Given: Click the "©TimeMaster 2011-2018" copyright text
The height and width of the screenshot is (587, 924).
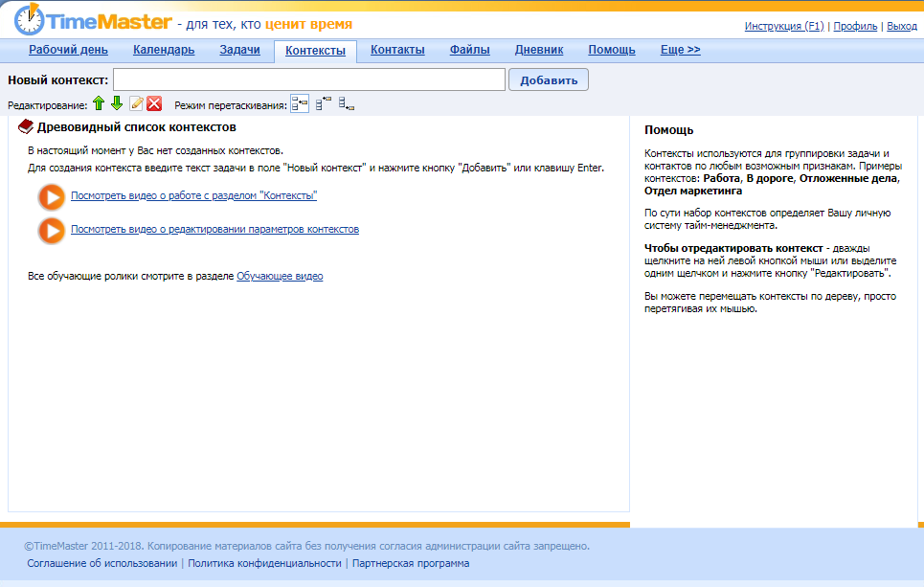Looking at the screenshot, I should pyautogui.click(x=82, y=547).
